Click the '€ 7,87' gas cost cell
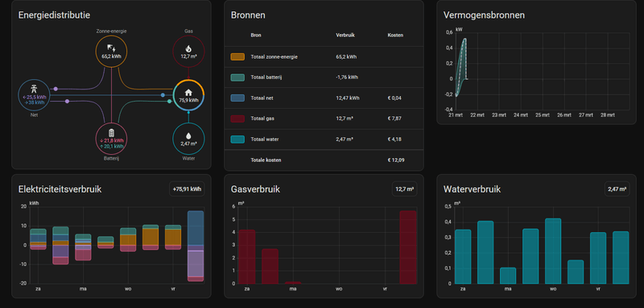 point(394,119)
